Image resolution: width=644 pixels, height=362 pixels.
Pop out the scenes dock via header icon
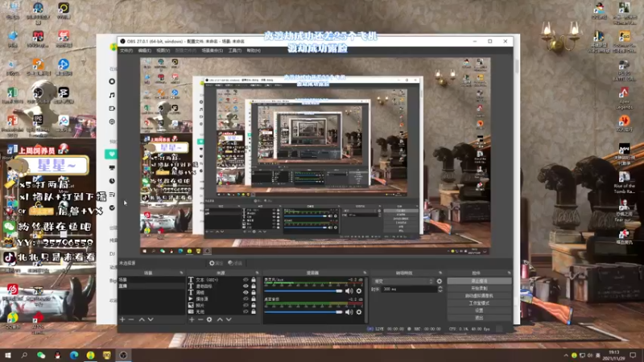tap(181, 273)
